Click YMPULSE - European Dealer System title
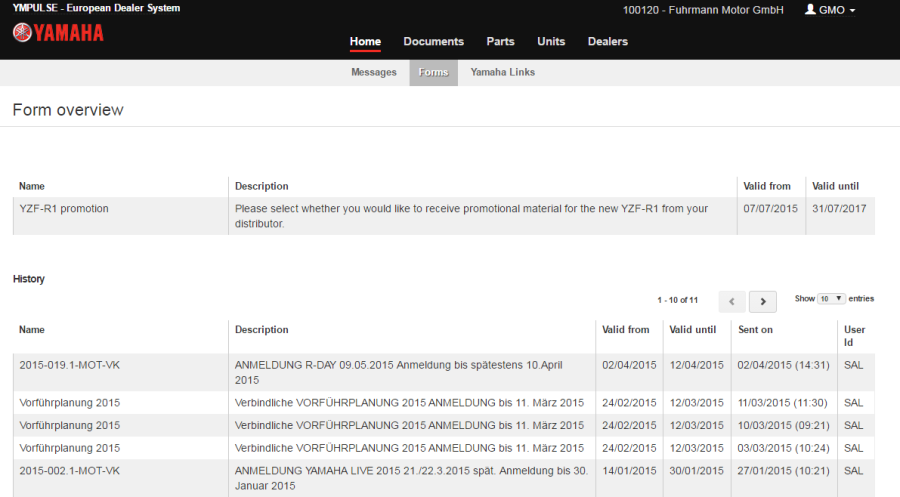The height and width of the screenshot is (497, 900). coord(96,8)
